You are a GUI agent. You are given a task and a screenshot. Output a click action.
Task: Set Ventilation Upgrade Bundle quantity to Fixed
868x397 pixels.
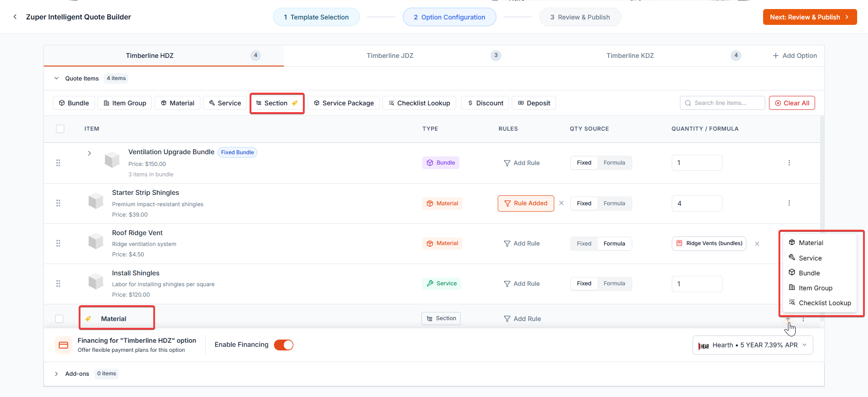(x=584, y=163)
